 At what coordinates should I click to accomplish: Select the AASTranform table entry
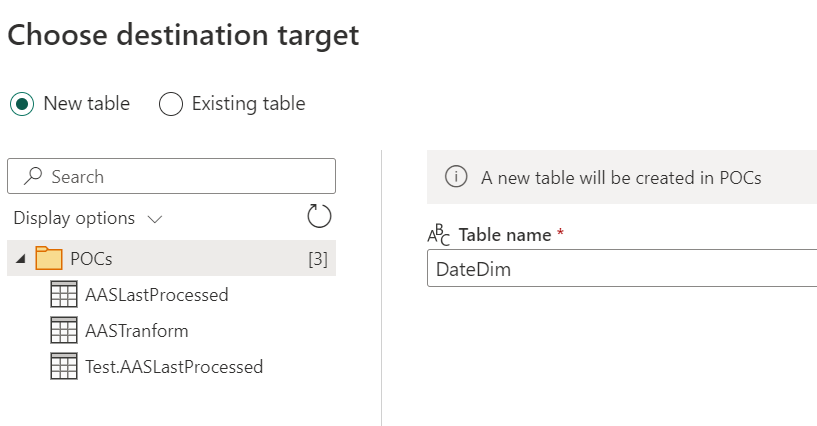coord(137,331)
